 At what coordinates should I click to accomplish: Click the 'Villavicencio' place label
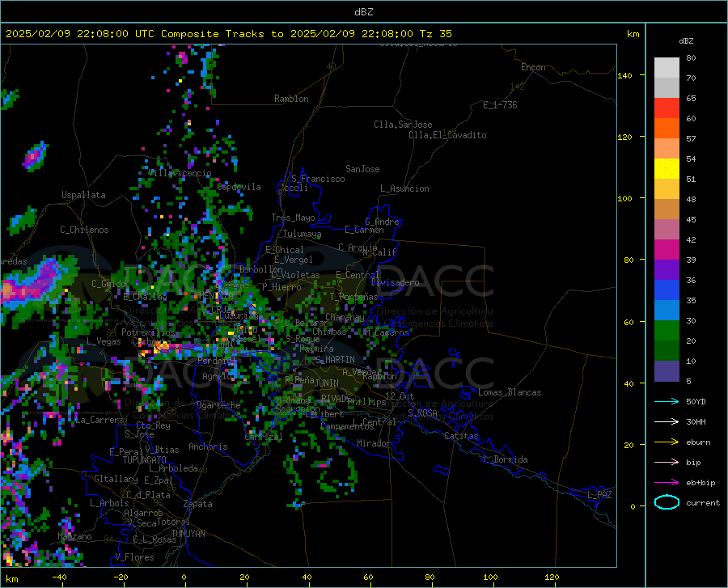180,172
